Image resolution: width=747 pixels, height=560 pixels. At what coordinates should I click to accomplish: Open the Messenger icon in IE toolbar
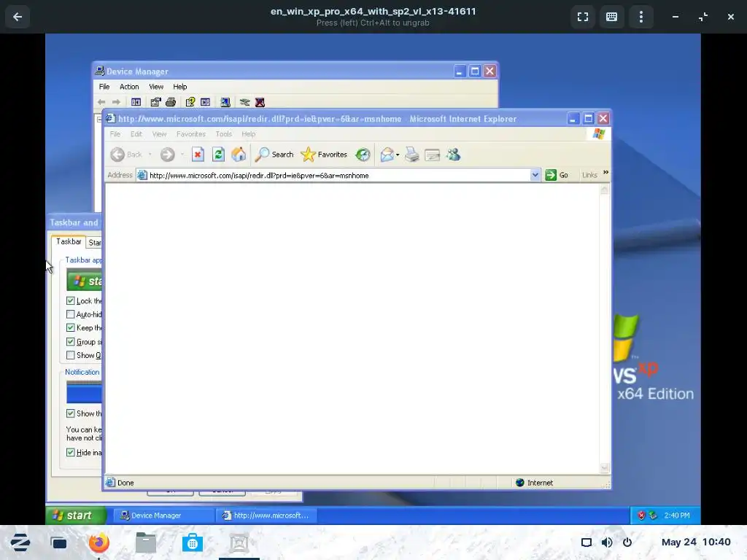click(454, 155)
